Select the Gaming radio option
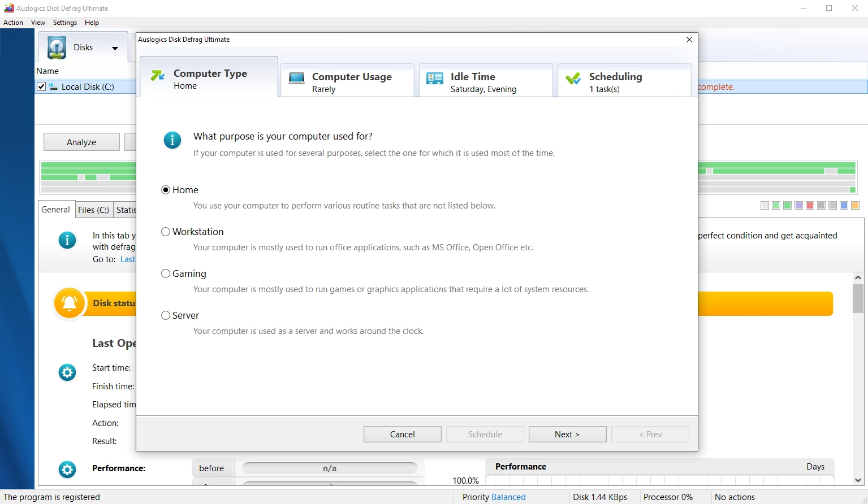Viewport: 868px width, 504px height. tap(166, 273)
